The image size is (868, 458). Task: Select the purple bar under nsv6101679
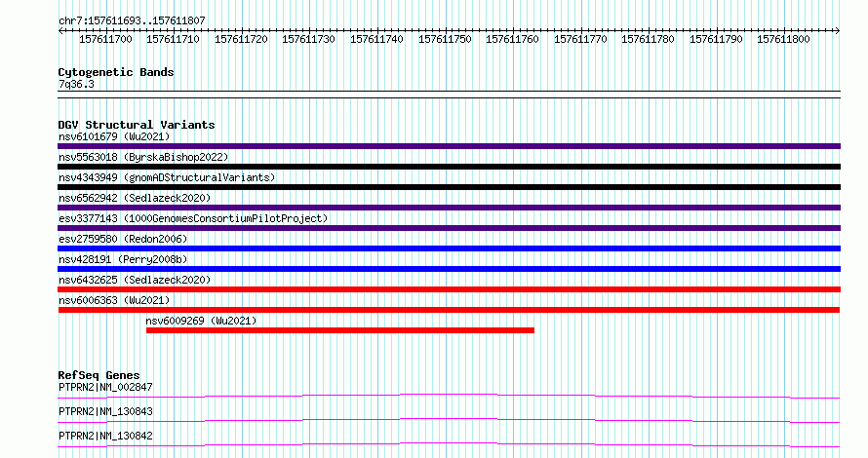click(x=449, y=146)
